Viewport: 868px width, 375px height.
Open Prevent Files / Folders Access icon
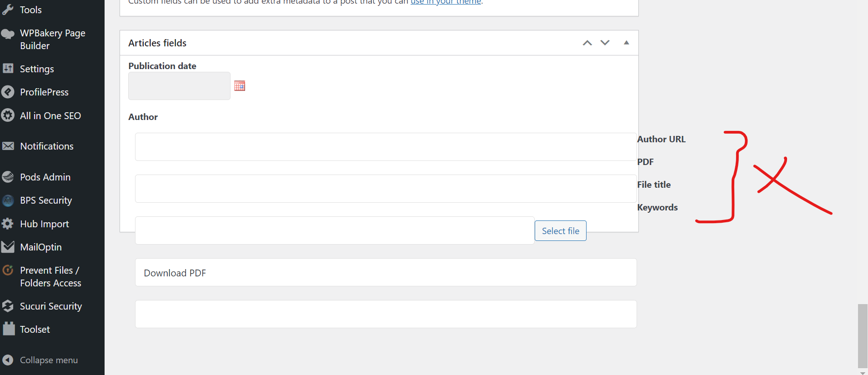click(x=8, y=270)
